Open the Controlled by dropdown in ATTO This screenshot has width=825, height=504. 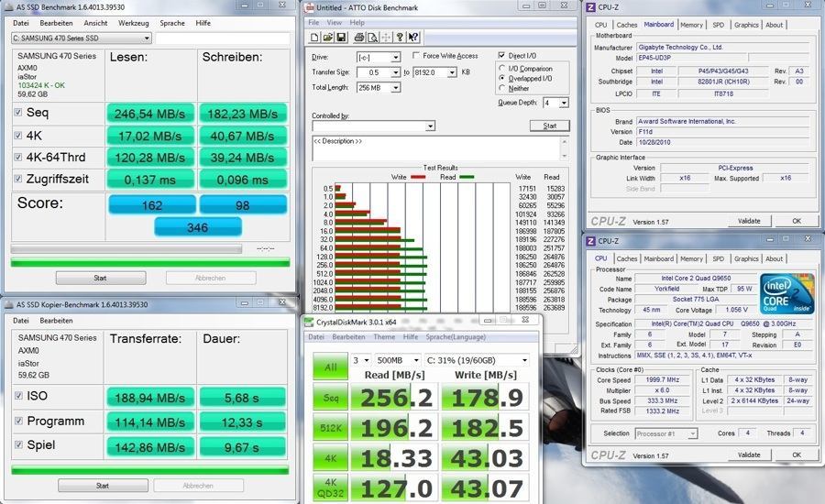tap(431, 126)
